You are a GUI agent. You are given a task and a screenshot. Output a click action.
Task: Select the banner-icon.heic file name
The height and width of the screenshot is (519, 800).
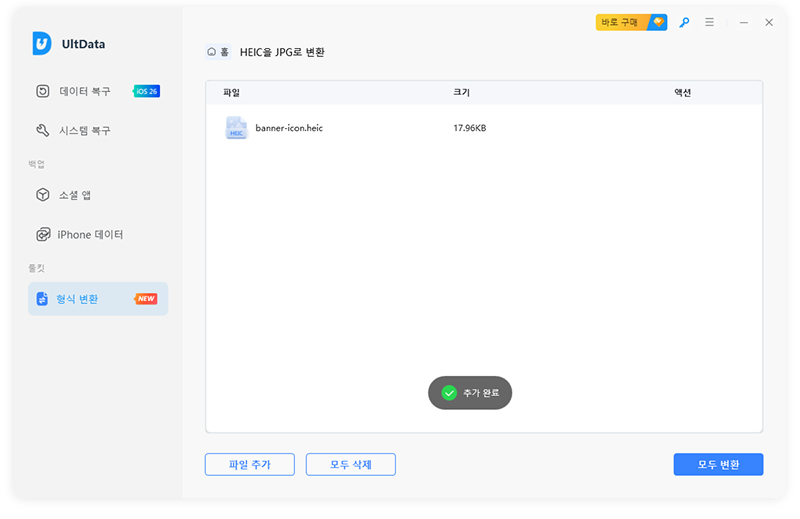[x=289, y=128]
